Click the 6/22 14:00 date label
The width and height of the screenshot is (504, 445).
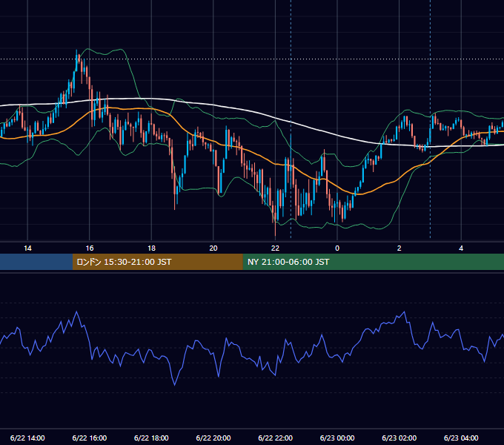pyautogui.click(x=27, y=438)
